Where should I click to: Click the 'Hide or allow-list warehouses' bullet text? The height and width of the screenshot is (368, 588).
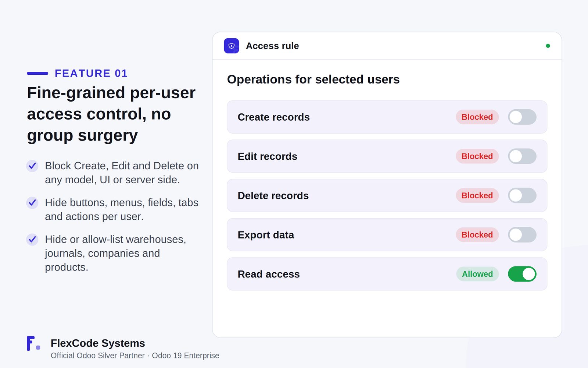pos(115,253)
